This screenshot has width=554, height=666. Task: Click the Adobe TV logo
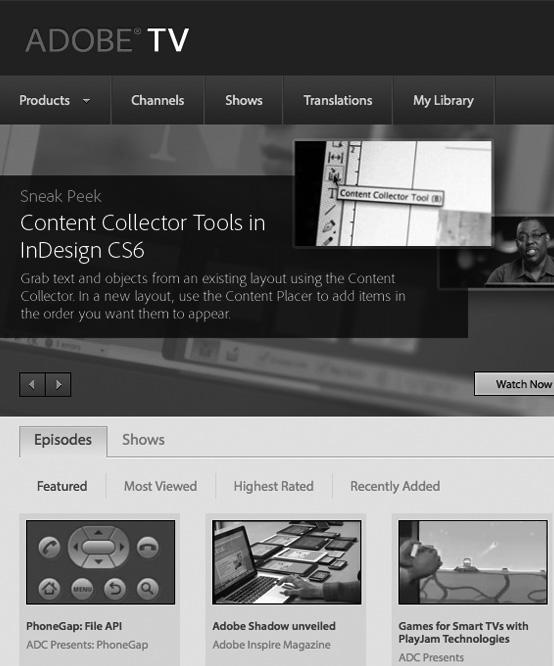[107, 40]
